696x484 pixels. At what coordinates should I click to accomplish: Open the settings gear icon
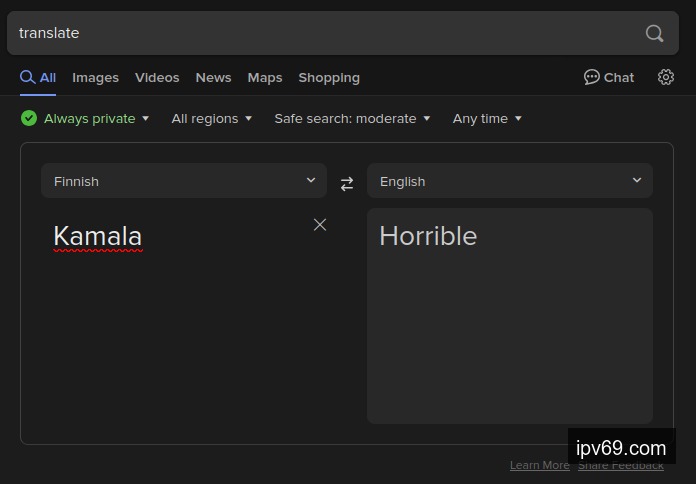[666, 77]
